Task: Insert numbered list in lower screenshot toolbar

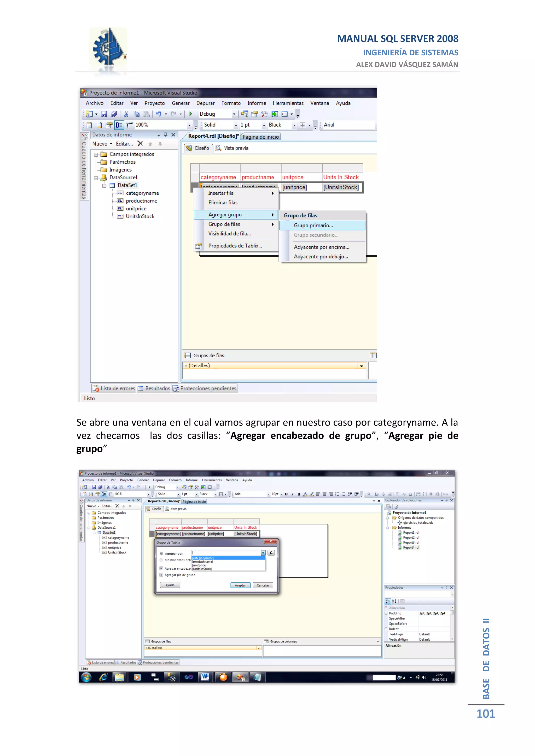Action: [x=337, y=494]
